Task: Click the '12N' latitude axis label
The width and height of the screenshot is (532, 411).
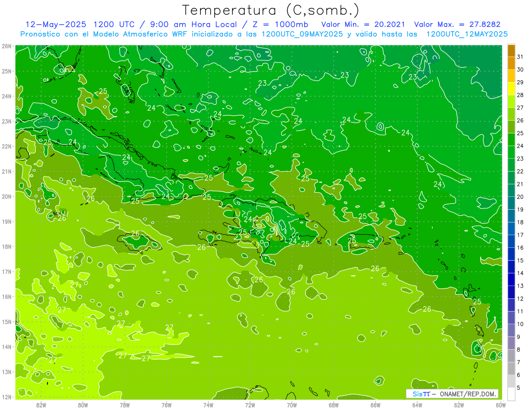Action: point(7,397)
